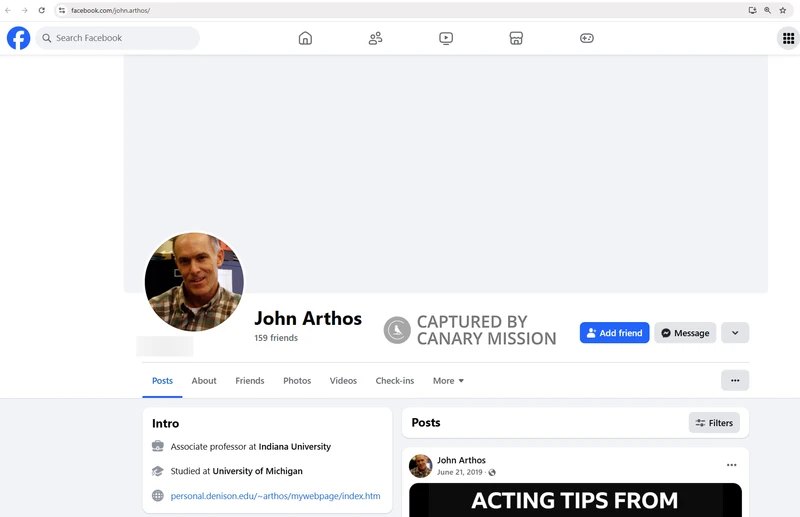The height and width of the screenshot is (517, 800).
Task: Open the Watch video icon
Action: coord(446,38)
